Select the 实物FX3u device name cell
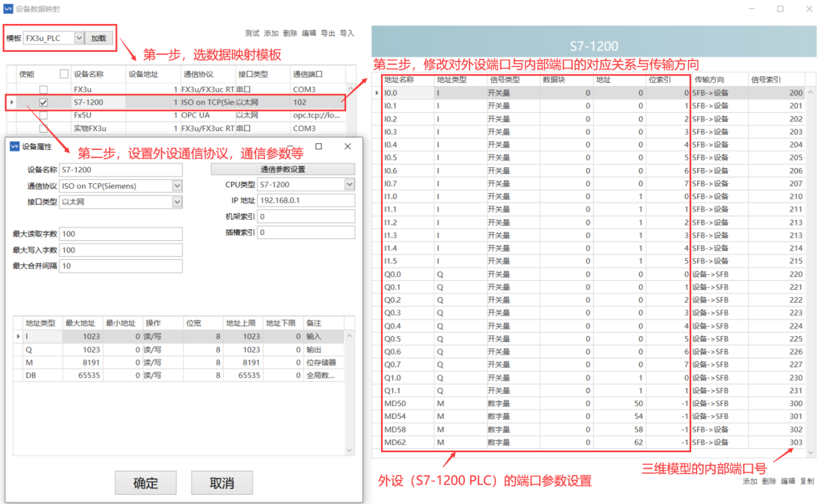 pyautogui.click(x=98, y=128)
